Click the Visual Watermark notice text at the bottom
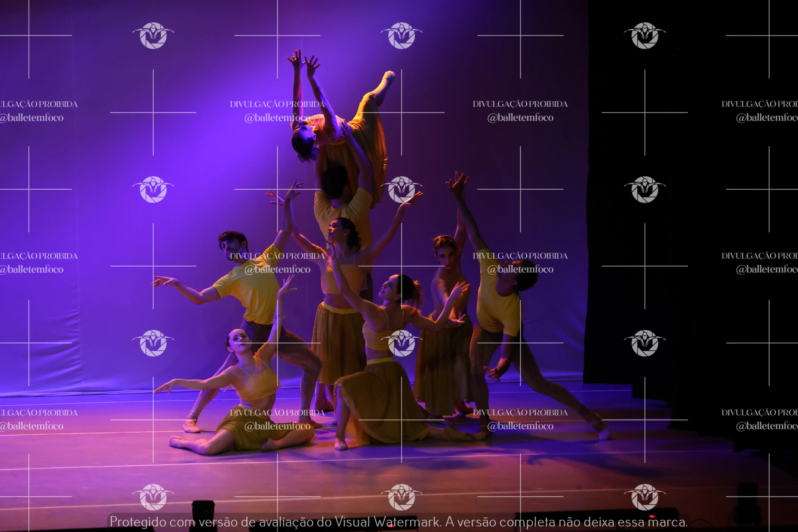Screen dimensions: 798x532 399,522
